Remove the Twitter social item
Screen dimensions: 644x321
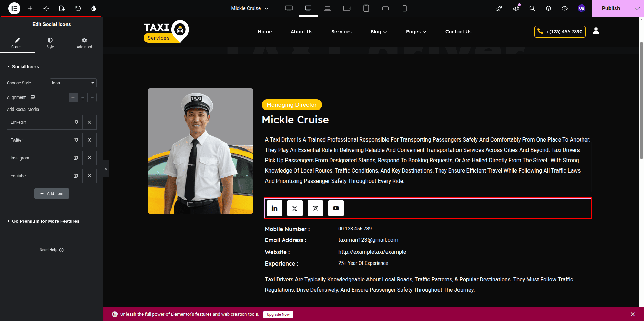tap(90, 140)
